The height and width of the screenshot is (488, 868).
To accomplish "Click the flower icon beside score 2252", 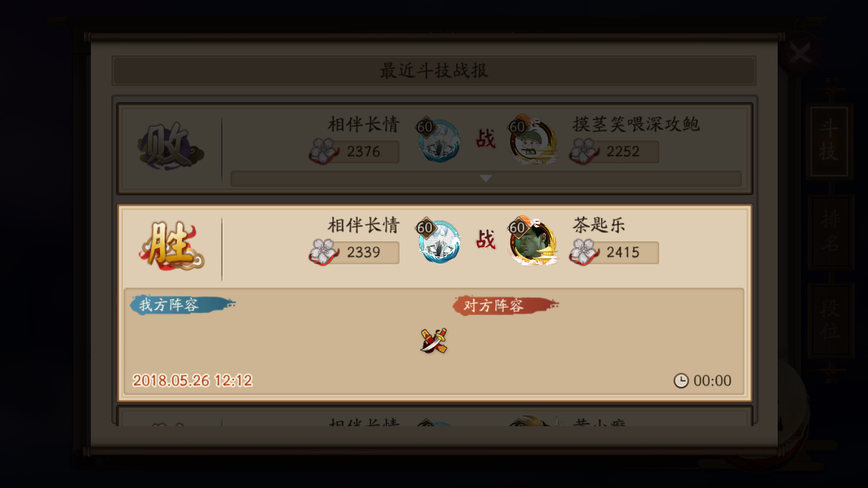I will [584, 151].
